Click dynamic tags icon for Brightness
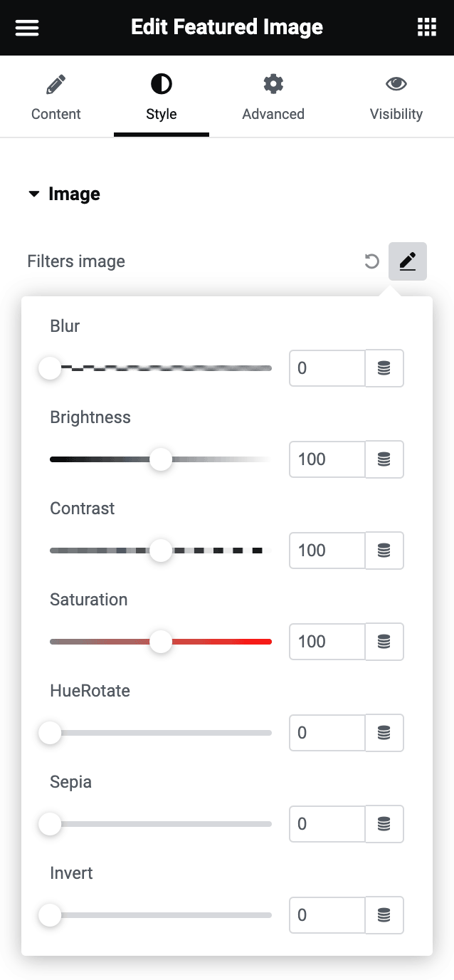This screenshot has width=454, height=980. [x=384, y=459]
